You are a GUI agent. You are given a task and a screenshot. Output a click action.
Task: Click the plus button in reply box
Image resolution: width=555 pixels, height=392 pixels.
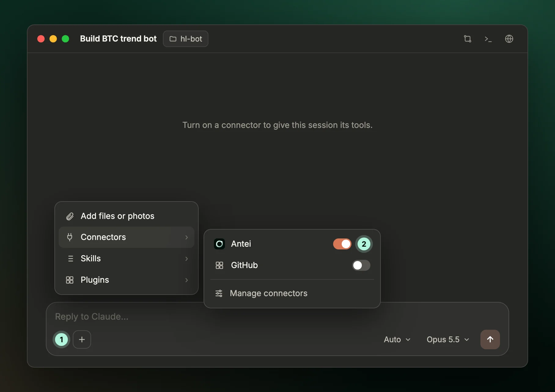coord(82,339)
